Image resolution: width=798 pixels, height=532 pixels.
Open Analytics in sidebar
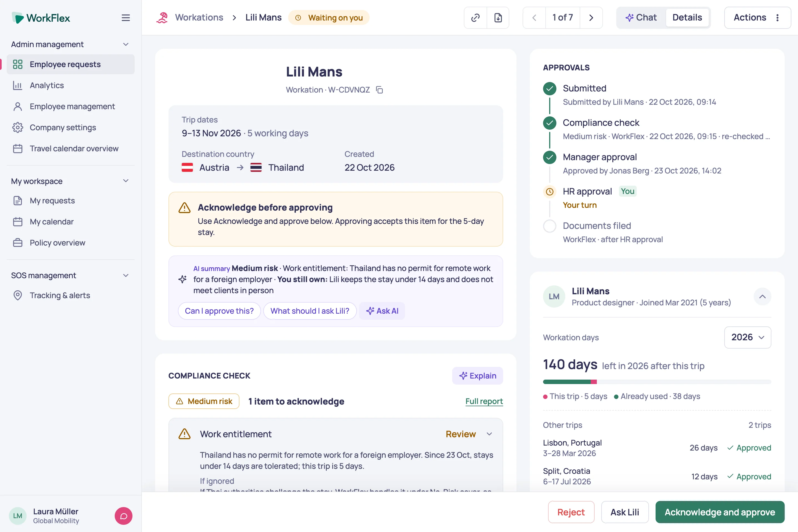pos(71,85)
